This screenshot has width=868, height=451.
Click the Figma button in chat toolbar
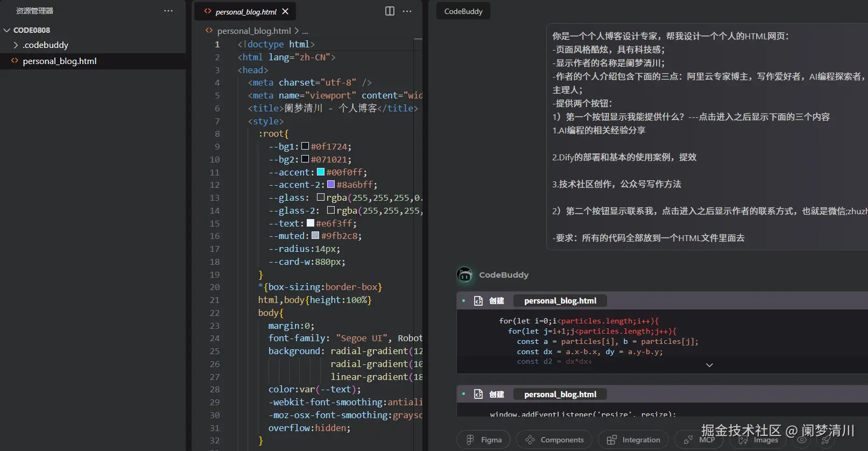point(484,440)
